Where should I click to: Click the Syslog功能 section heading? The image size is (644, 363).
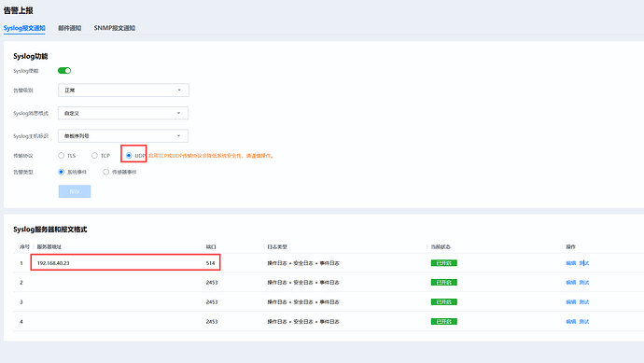pyautogui.click(x=31, y=56)
